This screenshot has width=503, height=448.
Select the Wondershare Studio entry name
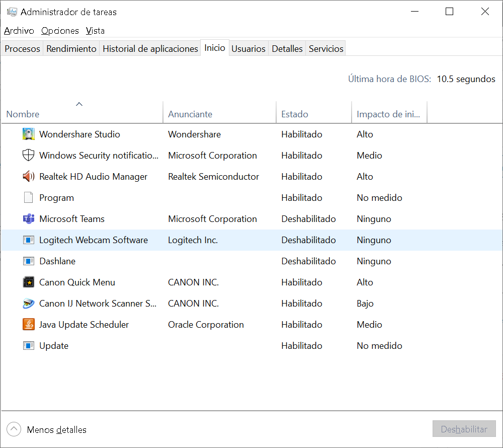tap(79, 134)
